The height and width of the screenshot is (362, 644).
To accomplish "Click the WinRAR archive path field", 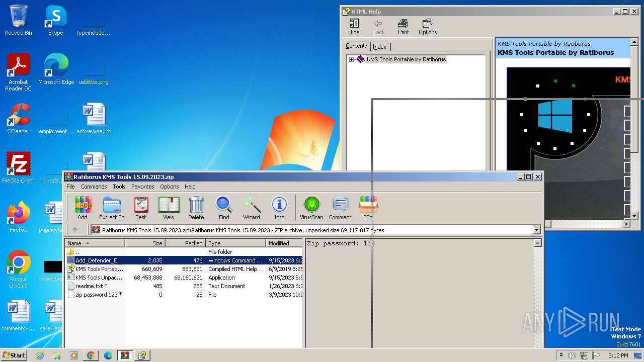I will 315,230.
